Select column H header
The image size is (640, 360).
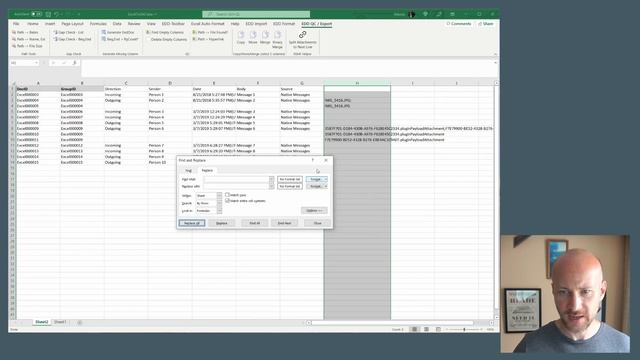(357, 83)
